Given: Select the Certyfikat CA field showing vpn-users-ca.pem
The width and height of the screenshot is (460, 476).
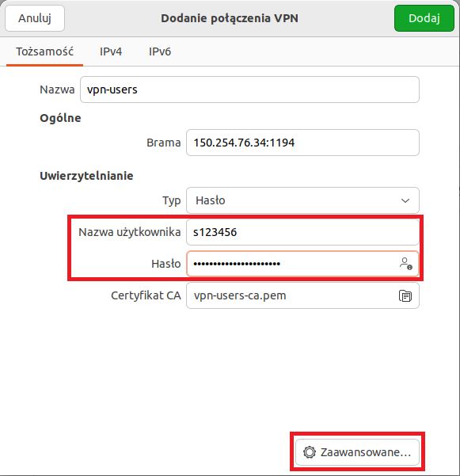Looking at the screenshot, I should tap(302, 295).
